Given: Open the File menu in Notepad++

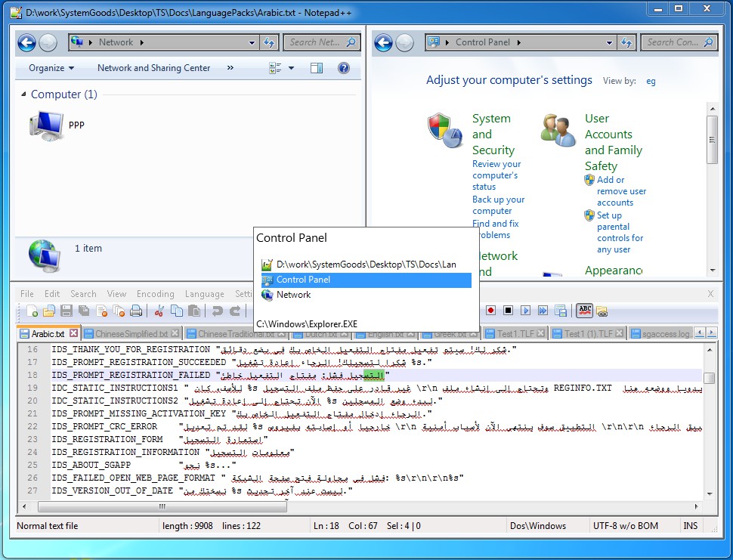Looking at the screenshot, I should 27,293.
